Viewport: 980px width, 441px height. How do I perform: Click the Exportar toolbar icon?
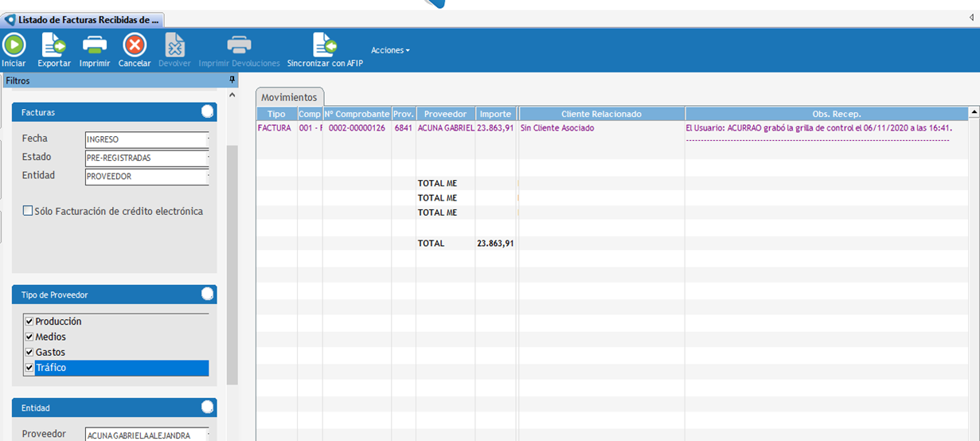click(54, 45)
